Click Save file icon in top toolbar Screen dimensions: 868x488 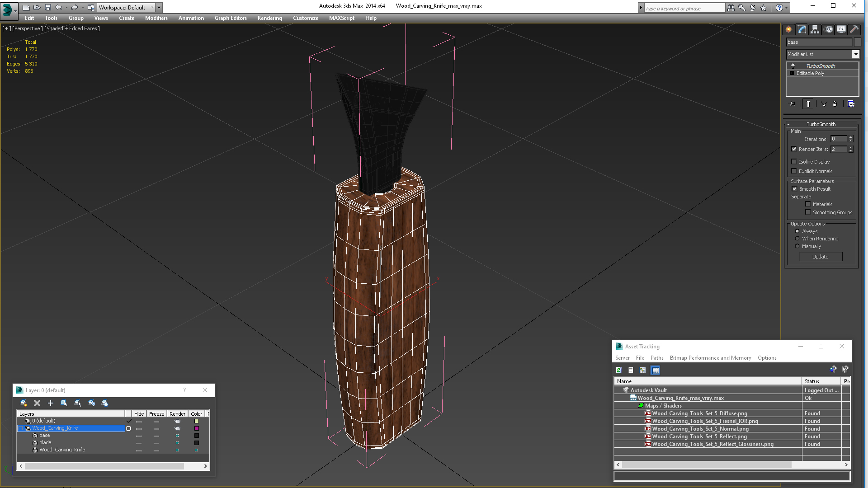point(47,7)
